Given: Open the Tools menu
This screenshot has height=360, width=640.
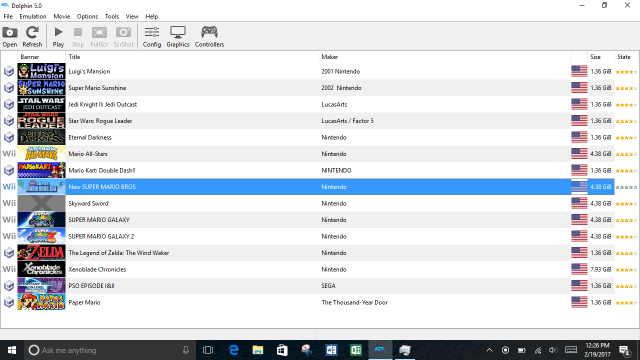Looking at the screenshot, I should click(x=112, y=16).
